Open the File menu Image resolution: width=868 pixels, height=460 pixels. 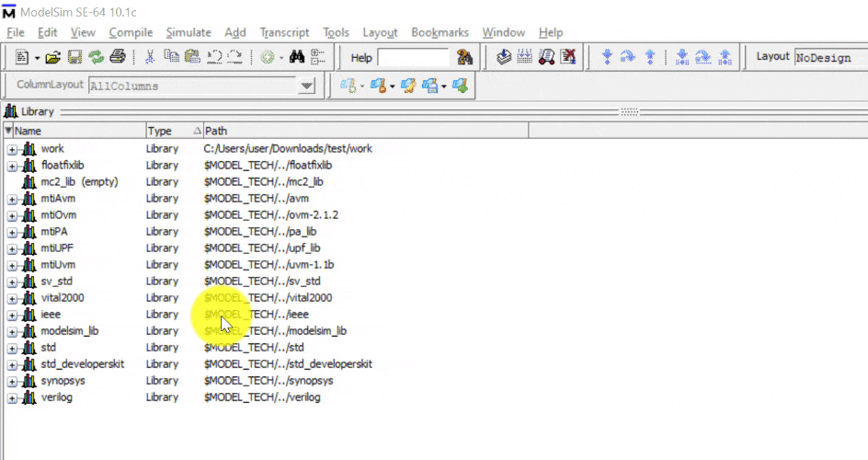point(16,32)
